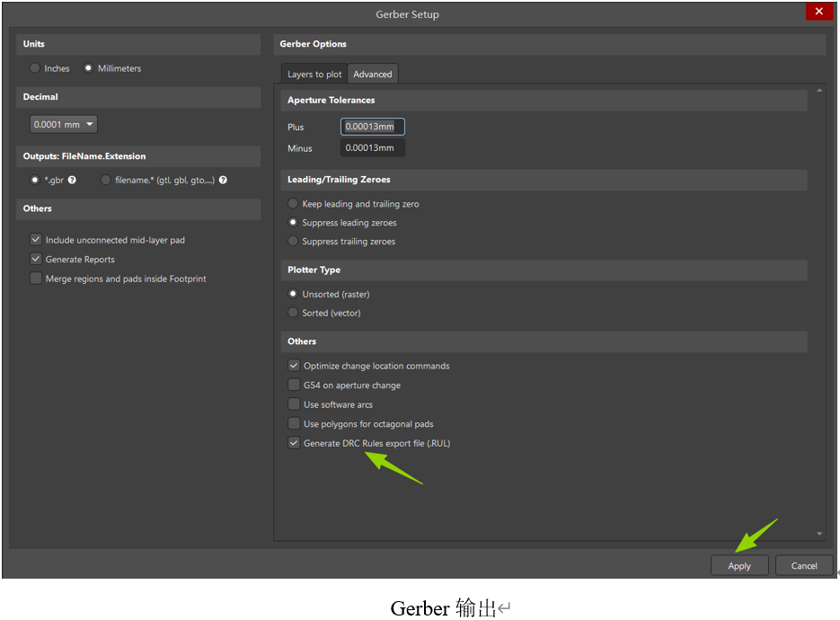Select *.gbr output extension option
840x620 pixels.
tap(35, 180)
